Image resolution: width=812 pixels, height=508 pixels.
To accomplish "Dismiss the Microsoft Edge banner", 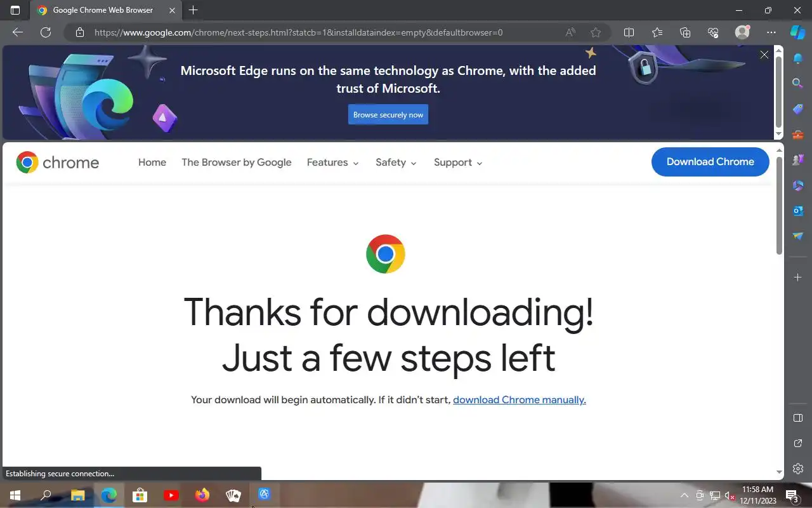I will (x=764, y=55).
